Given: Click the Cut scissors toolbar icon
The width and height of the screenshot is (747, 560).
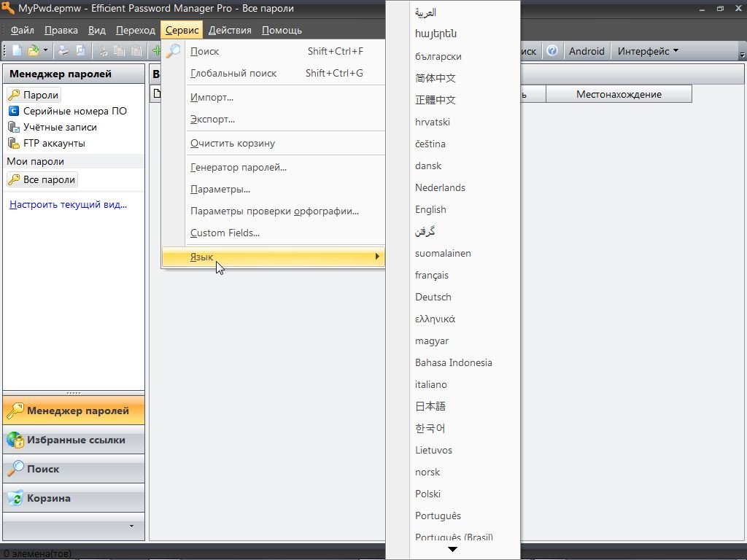Looking at the screenshot, I should (x=103, y=51).
